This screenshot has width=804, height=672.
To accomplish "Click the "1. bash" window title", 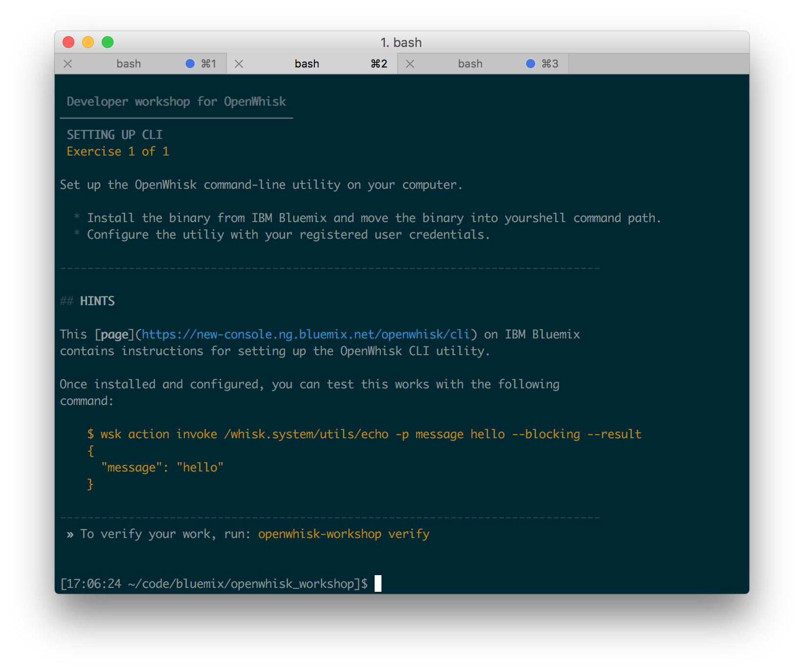I will click(x=401, y=43).
